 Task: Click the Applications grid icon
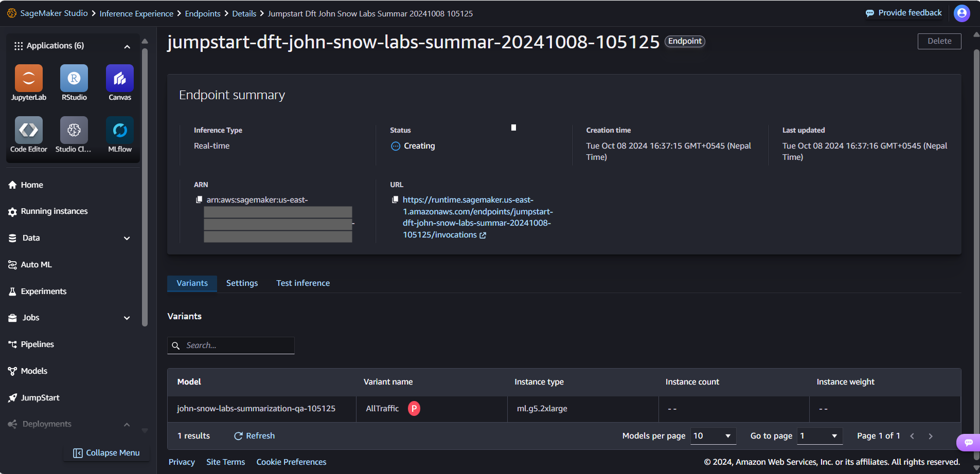point(19,46)
